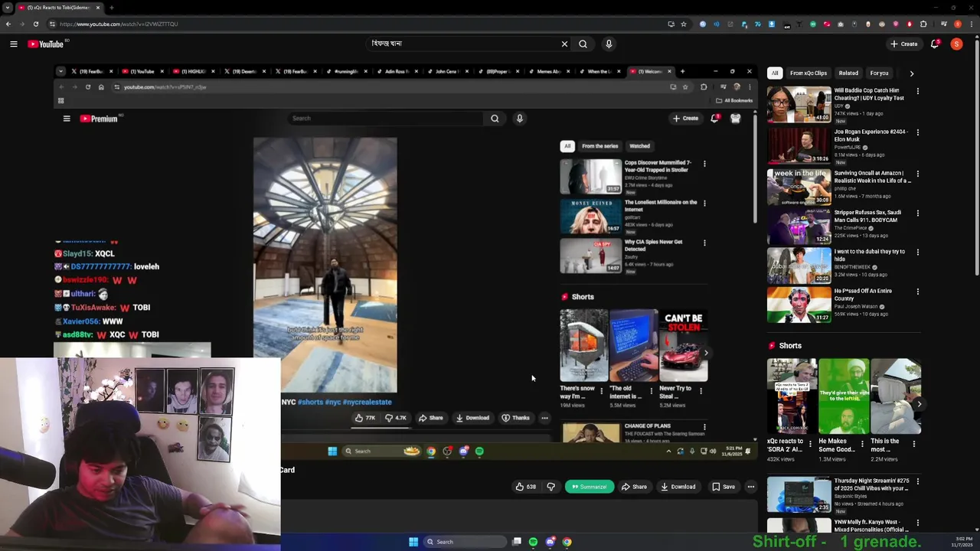Open more actions next to Save
The image size is (980, 551).
click(750, 487)
